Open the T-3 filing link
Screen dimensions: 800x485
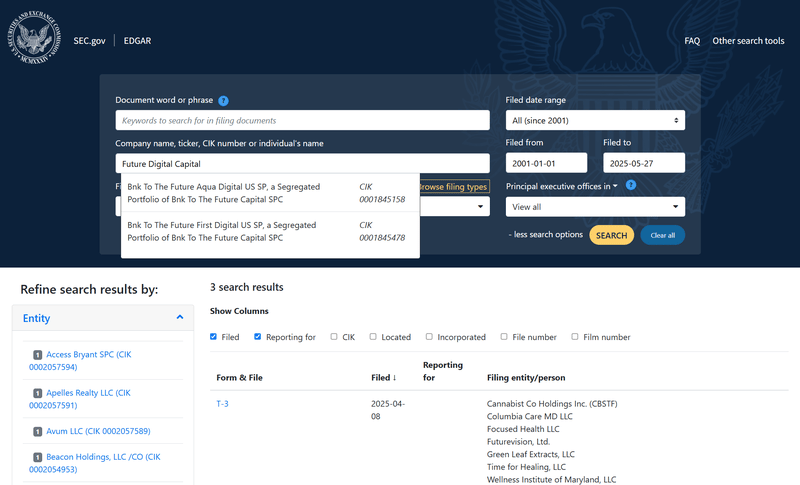click(x=222, y=403)
